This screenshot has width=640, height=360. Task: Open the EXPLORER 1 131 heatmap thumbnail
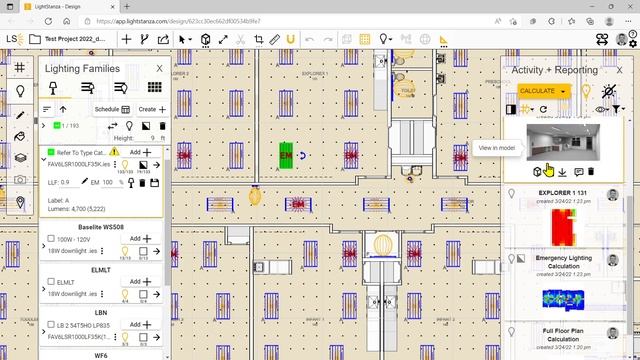coord(564,227)
